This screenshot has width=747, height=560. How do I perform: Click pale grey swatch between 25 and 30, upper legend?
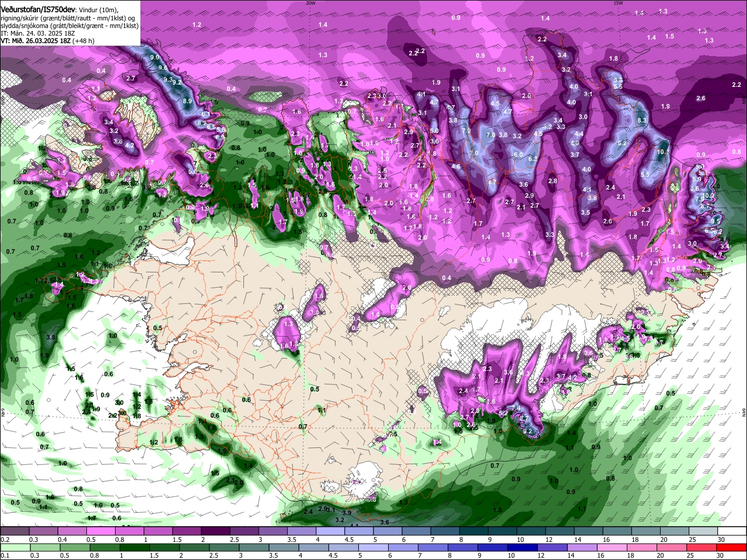click(x=704, y=531)
